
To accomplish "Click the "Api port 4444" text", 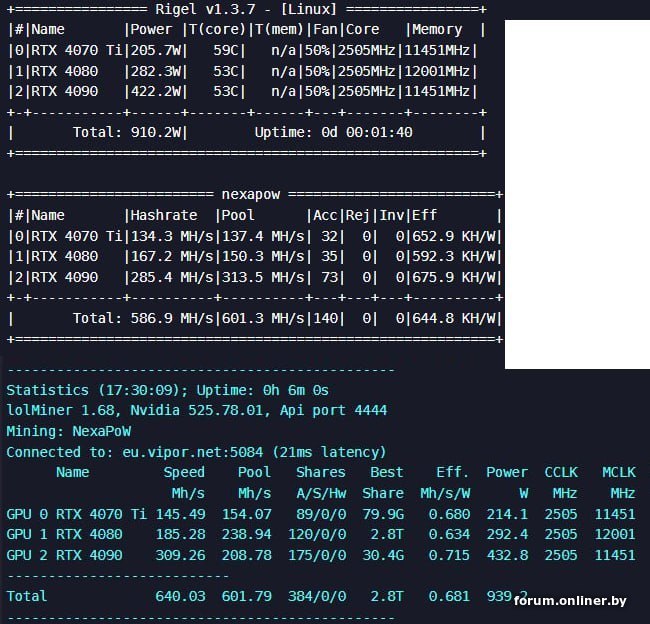I will (x=333, y=410).
